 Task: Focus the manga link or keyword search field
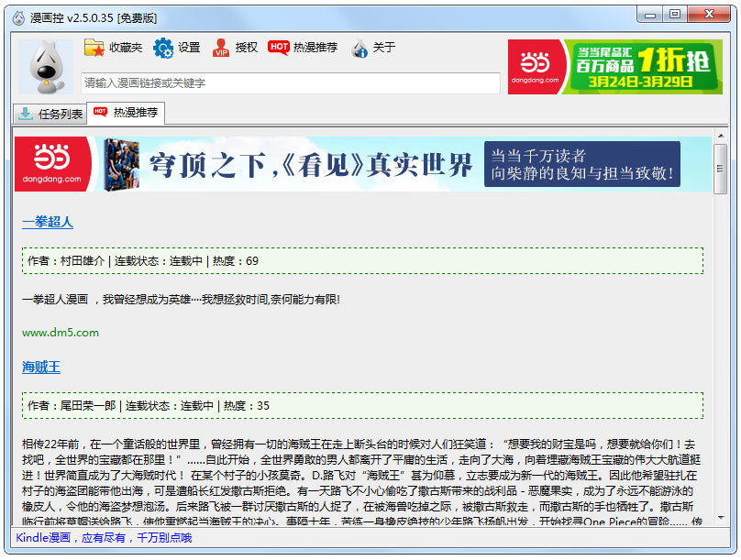291,83
